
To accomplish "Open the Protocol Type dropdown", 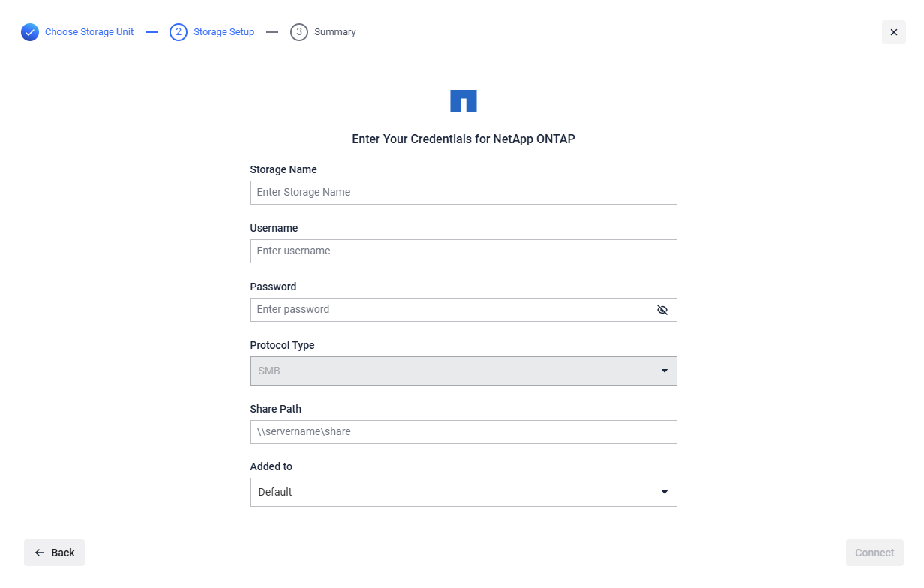I will (463, 370).
